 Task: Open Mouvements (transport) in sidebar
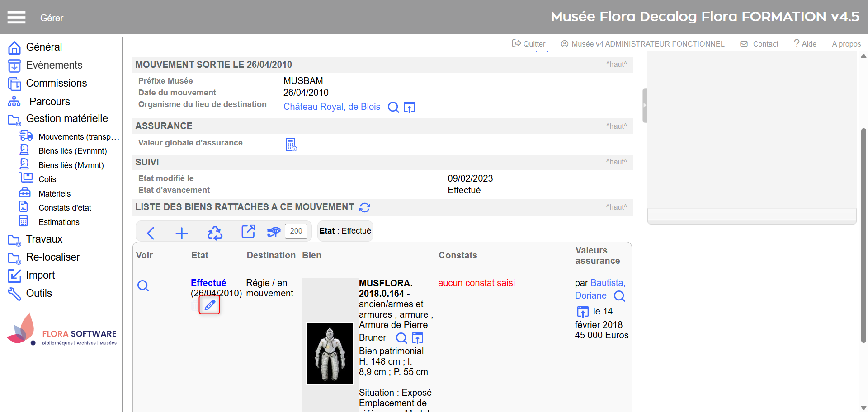[x=78, y=137]
